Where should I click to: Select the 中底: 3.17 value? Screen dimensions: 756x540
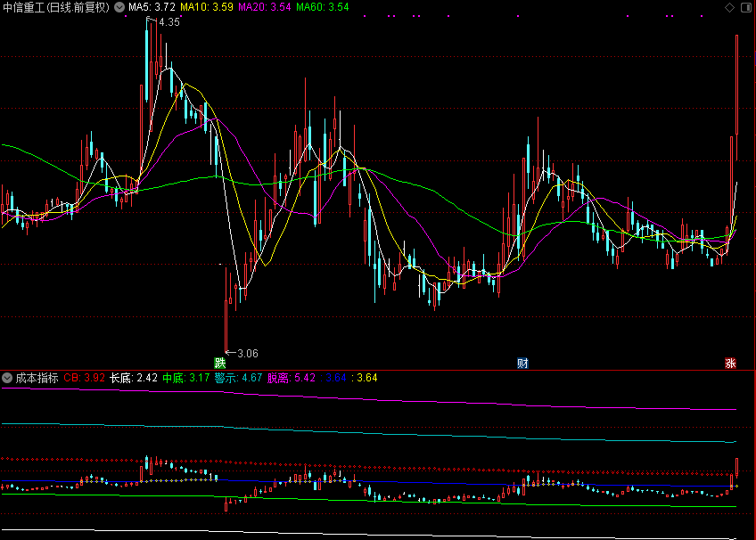click(186, 378)
